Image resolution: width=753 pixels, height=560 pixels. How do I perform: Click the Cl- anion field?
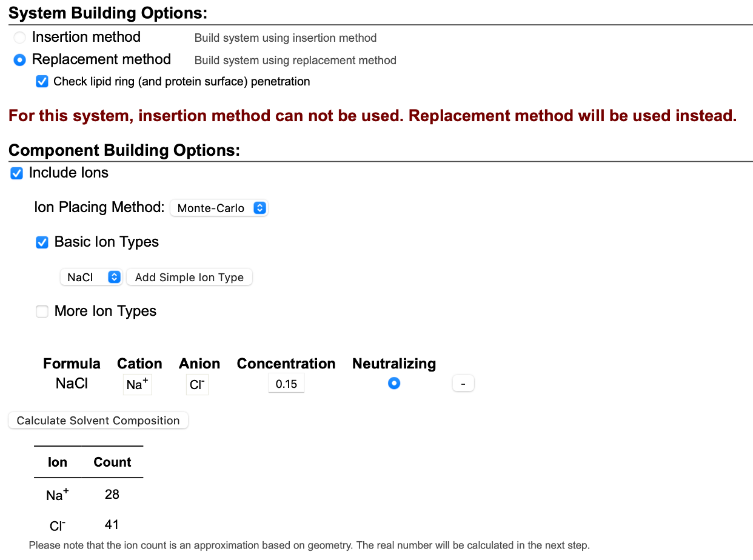[x=197, y=385]
